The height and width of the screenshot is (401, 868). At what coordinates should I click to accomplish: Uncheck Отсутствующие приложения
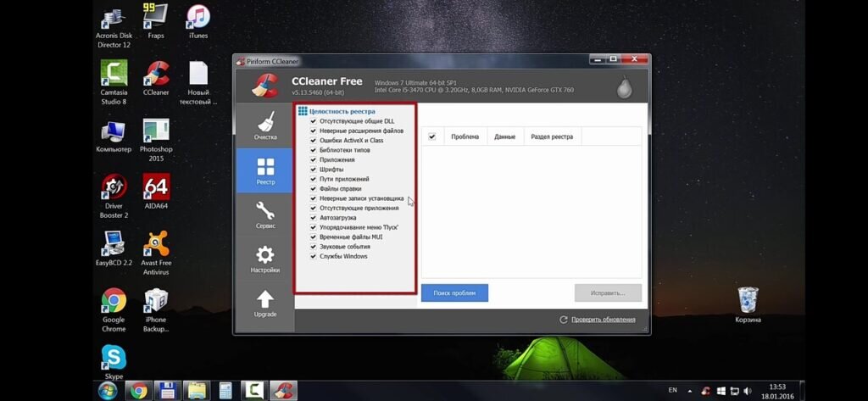[x=314, y=209]
